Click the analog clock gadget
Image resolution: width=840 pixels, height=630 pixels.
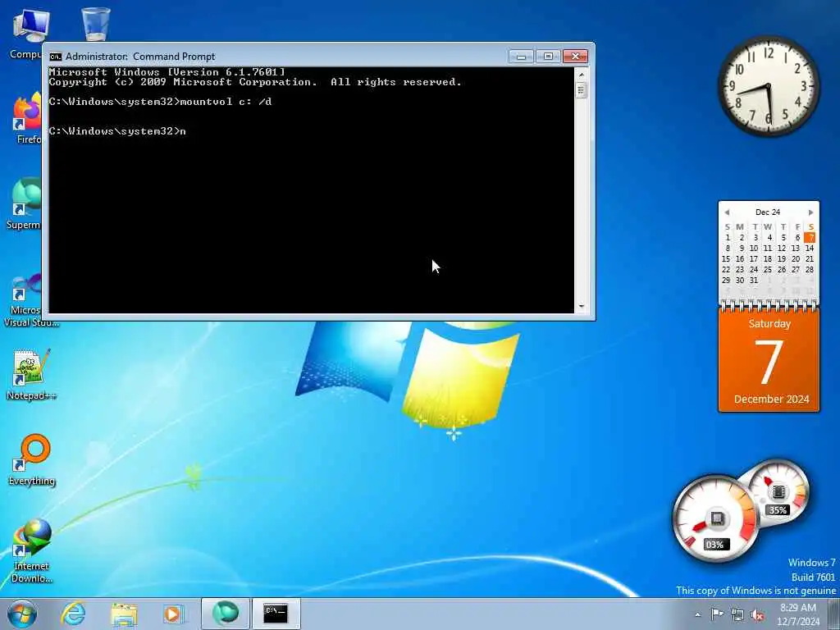coord(769,85)
